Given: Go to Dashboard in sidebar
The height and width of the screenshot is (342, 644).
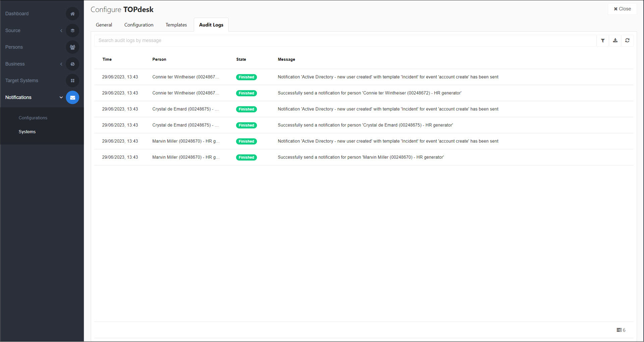Looking at the screenshot, I should 17,14.
